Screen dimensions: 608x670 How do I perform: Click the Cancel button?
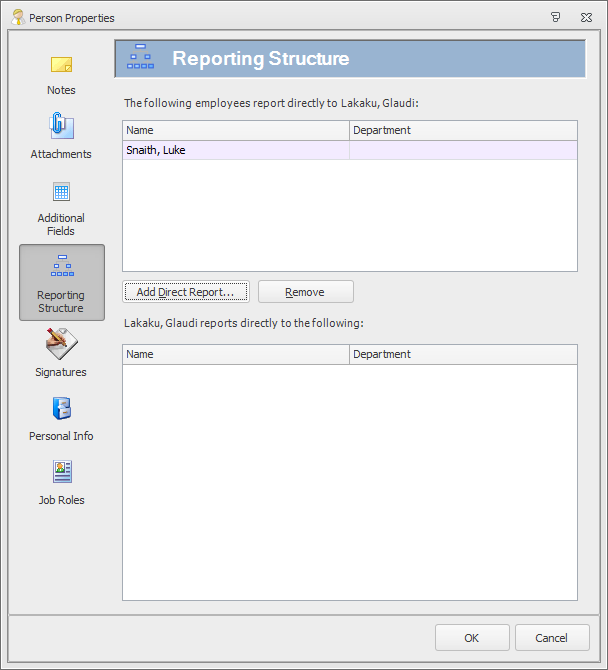coord(552,638)
